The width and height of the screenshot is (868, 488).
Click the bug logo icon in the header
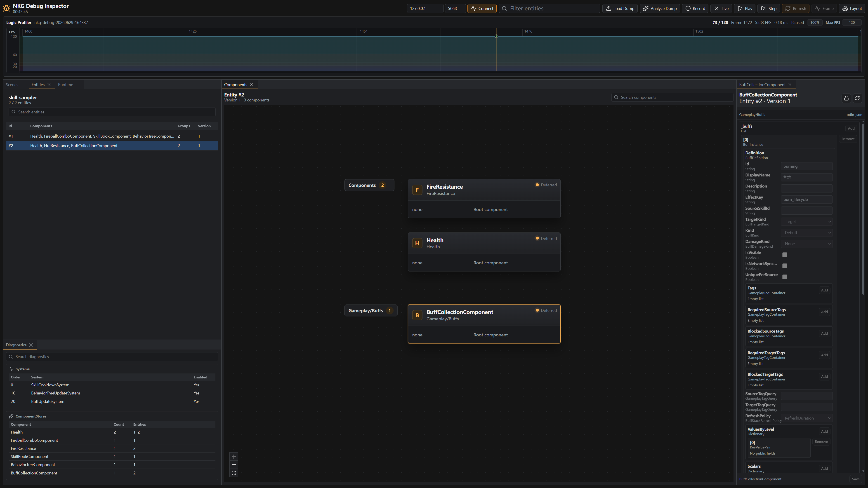pyautogui.click(x=6, y=8)
